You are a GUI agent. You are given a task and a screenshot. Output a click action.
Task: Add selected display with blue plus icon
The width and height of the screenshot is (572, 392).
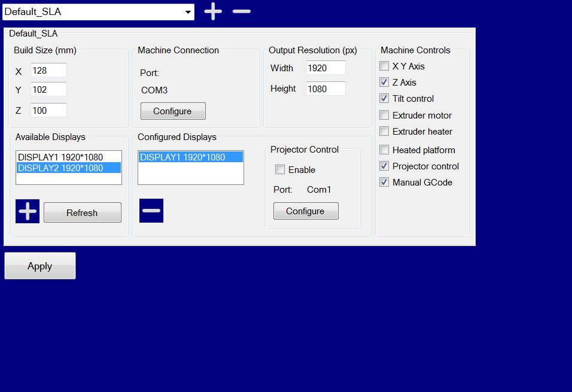point(28,211)
